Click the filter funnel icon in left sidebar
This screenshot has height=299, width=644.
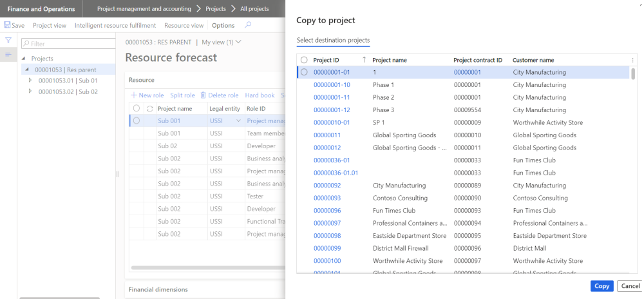coord(8,41)
